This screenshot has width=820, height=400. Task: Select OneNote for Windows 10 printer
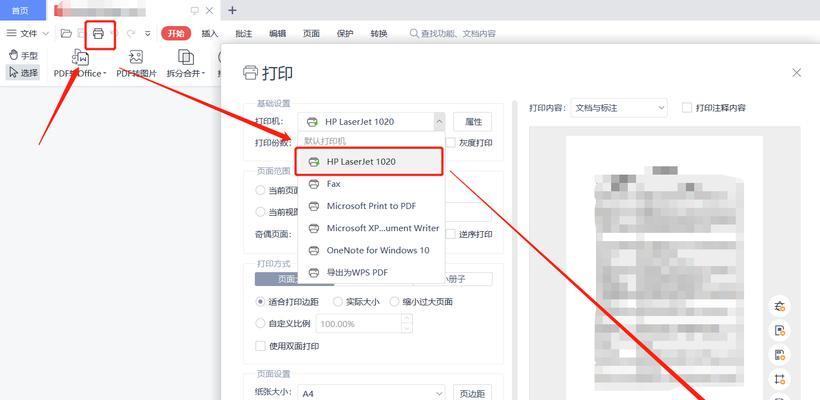click(x=371, y=250)
